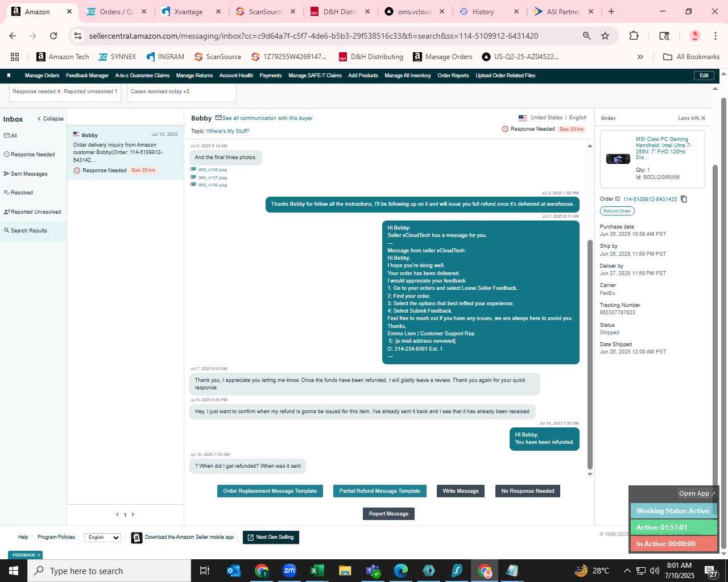Viewport: 728px width, 582px height.
Task: Open Manage SAFE-T Claims
Action: click(315, 76)
